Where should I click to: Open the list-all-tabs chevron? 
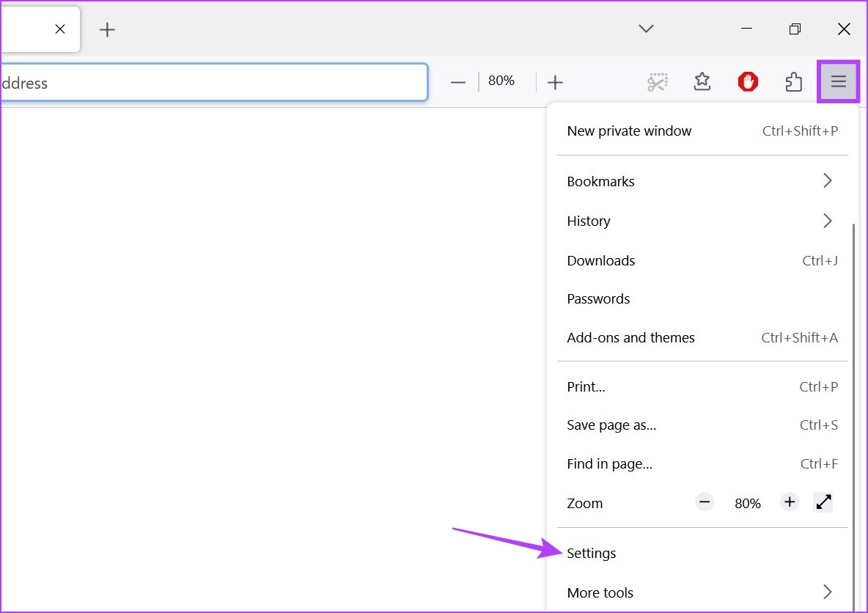pyautogui.click(x=645, y=29)
